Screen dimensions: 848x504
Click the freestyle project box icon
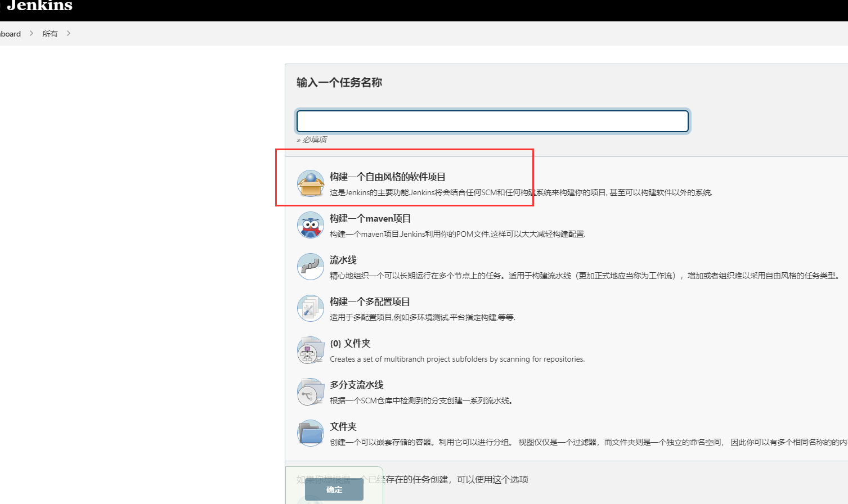(311, 183)
